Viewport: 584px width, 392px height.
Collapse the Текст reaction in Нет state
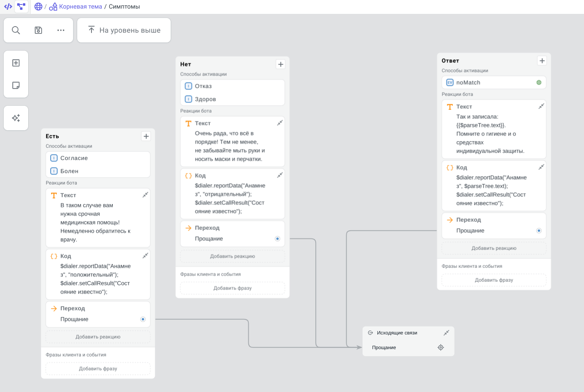coord(280,123)
